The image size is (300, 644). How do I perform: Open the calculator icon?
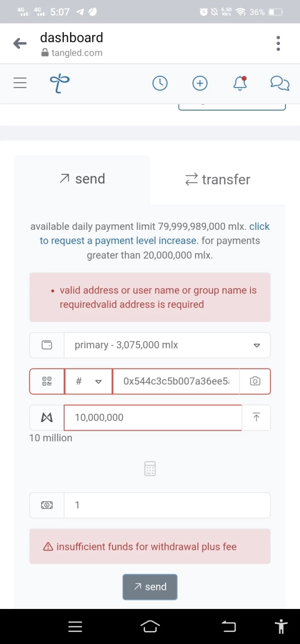pos(150,469)
